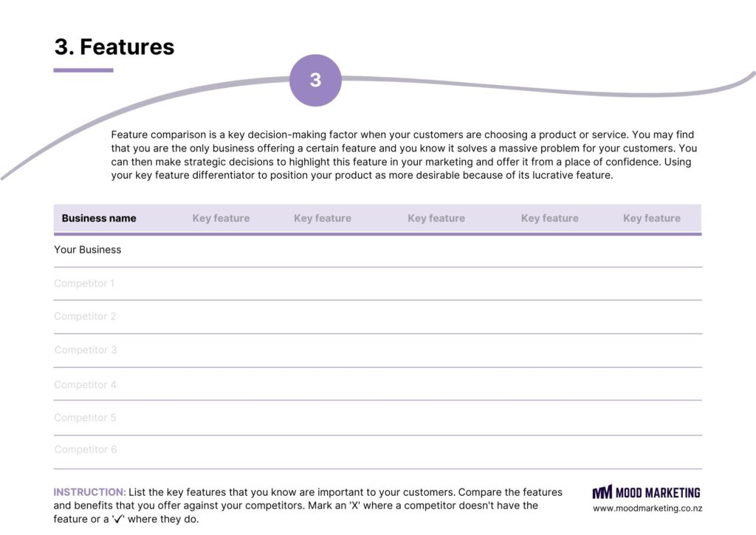The height and width of the screenshot is (535, 756).
Task: Select the 'Competitor 5' row label
Action: pos(85,418)
